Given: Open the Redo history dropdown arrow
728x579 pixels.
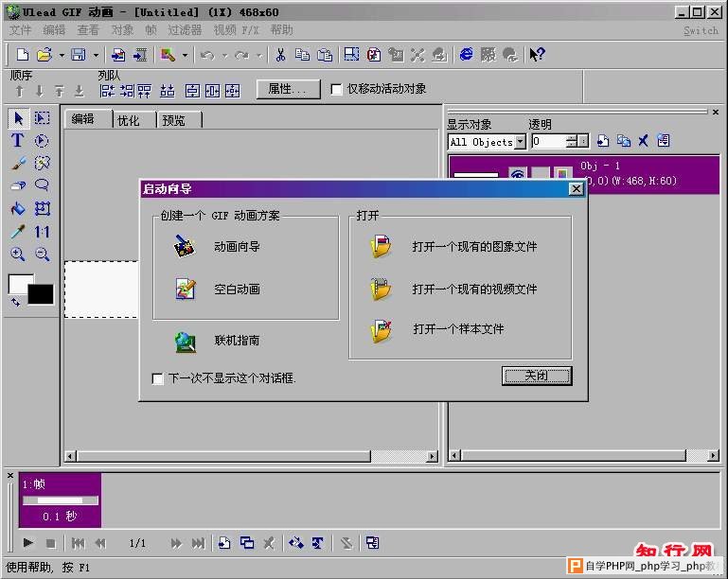Looking at the screenshot, I should pyautogui.click(x=259, y=56).
